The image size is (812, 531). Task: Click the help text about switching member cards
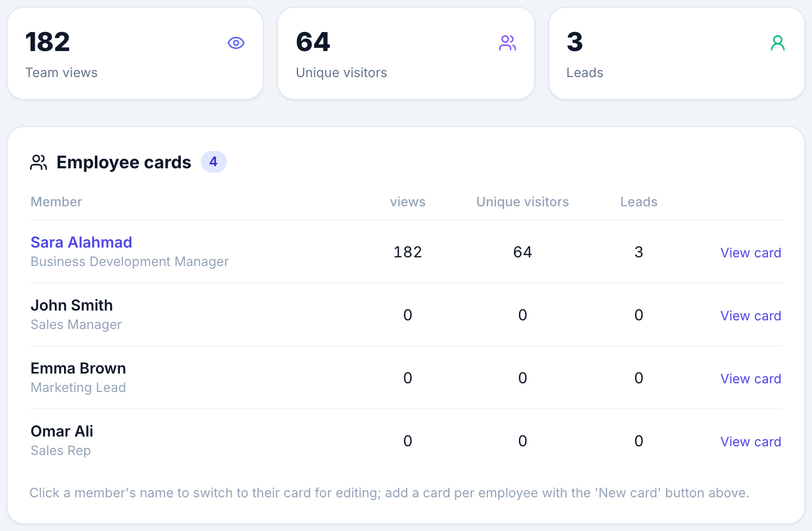[389, 493]
